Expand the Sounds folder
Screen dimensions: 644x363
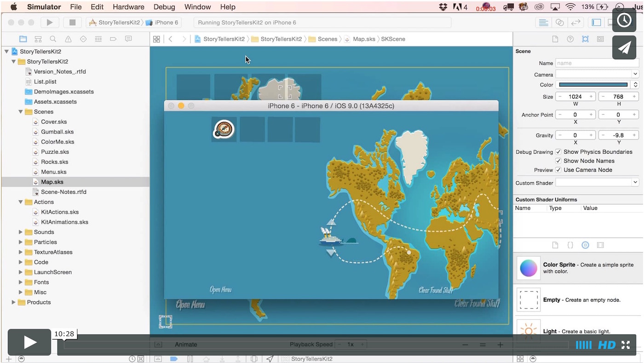[x=21, y=232]
